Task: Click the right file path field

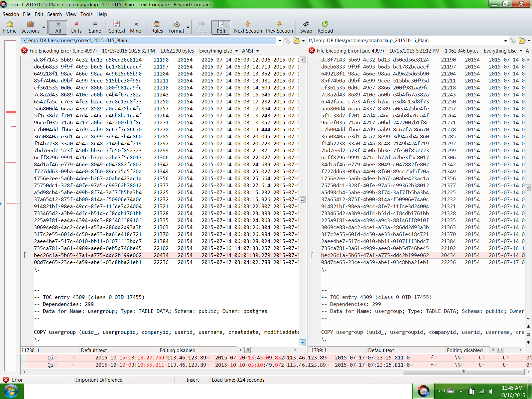Action: tap(405, 41)
